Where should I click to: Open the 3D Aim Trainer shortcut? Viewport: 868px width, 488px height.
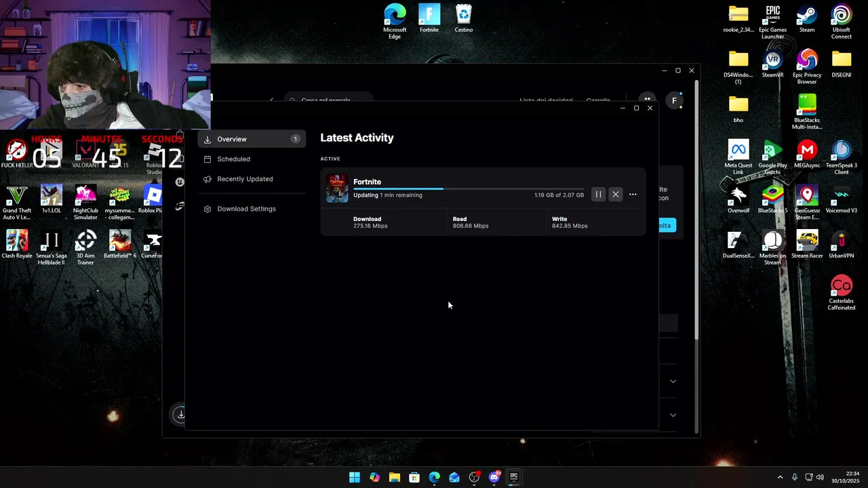85,249
